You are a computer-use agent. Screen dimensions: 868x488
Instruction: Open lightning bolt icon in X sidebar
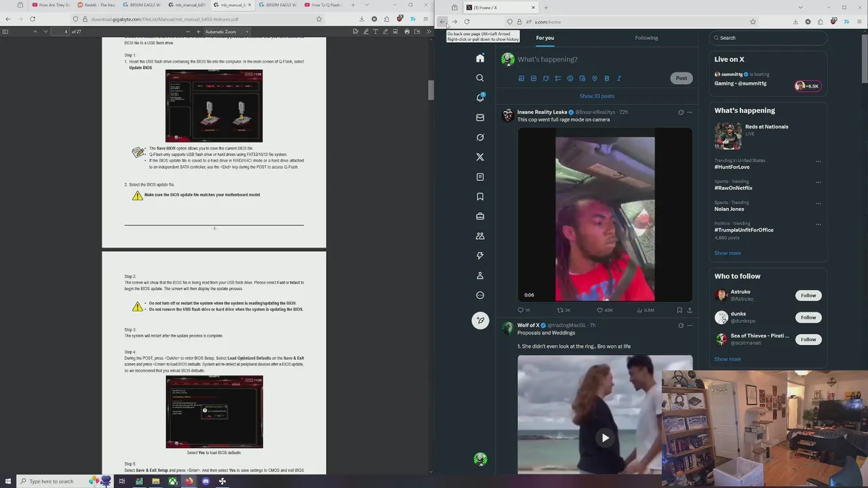tap(480, 256)
